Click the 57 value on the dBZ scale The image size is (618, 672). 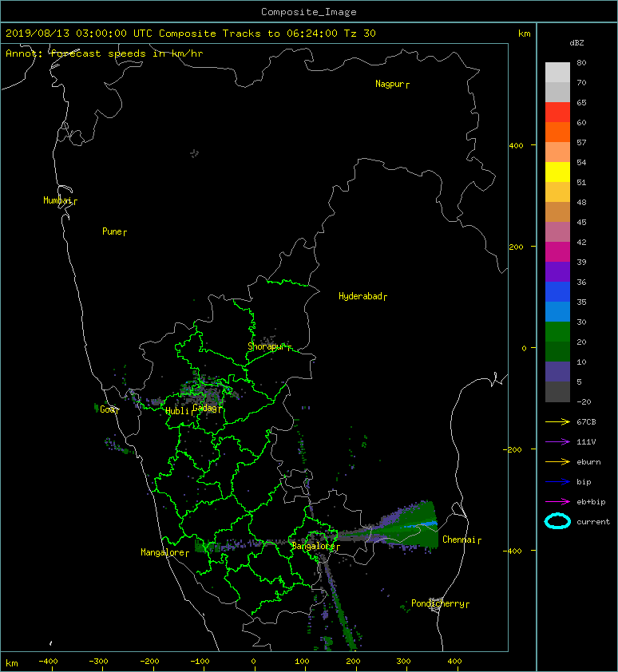pos(581,142)
